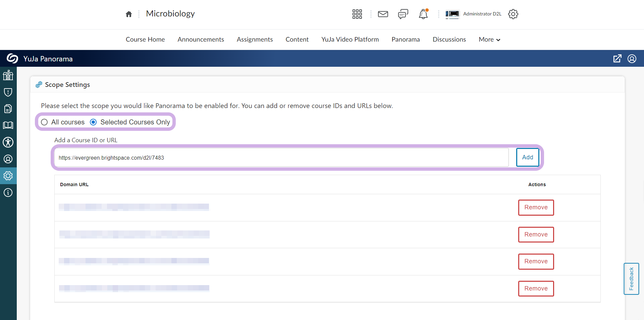Open the user account icon in Panorama bar
Image resolution: width=644 pixels, height=320 pixels.
click(632, 59)
